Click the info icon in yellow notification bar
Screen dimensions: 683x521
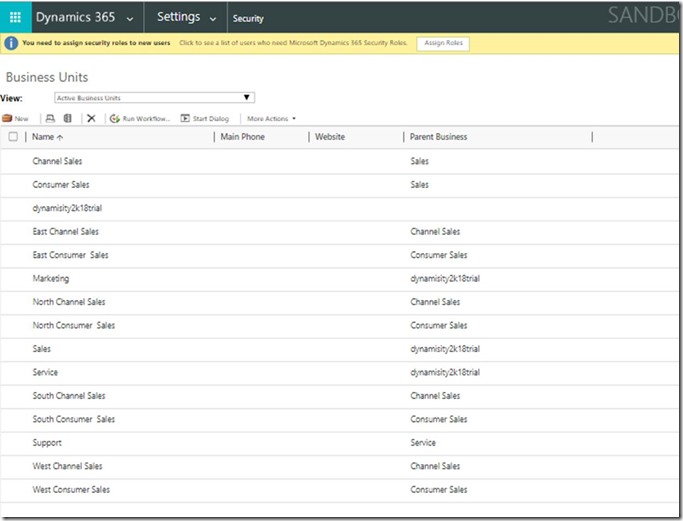(x=11, y=44)
